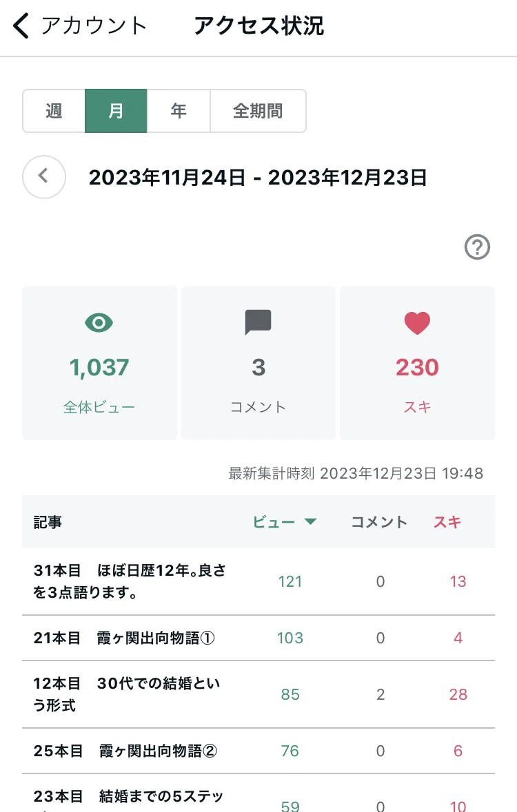Tap the 230 スキ summary card
517x812 pixels.
coord(418,363)
